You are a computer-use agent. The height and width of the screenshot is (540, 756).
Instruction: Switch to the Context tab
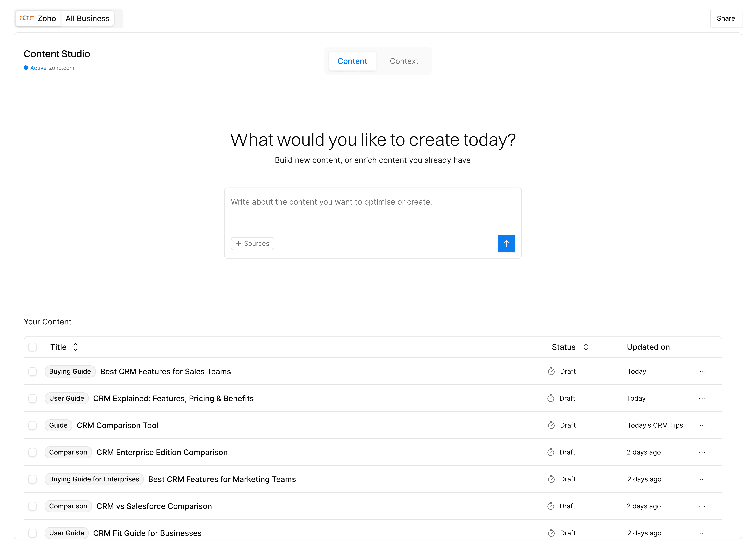pyautogui.click(x=404, y=61)
